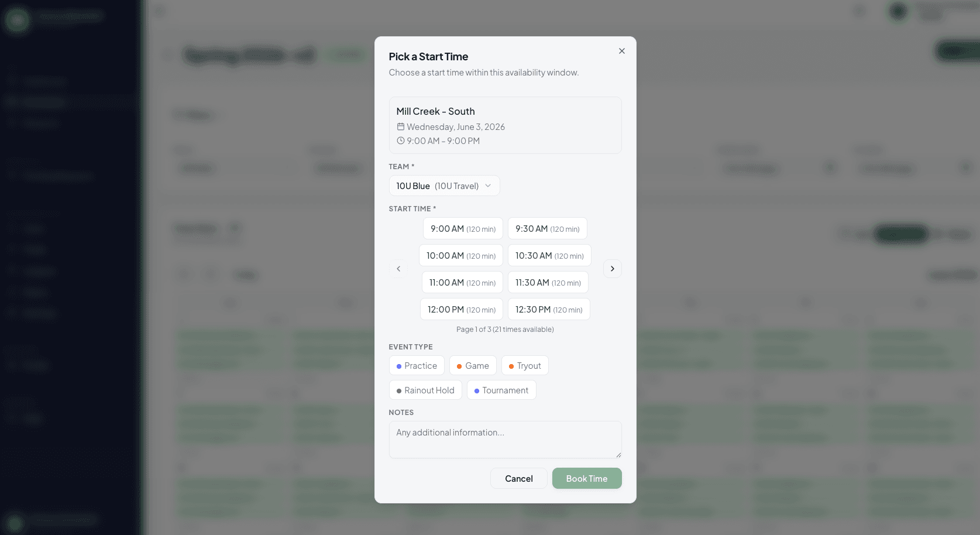Open the sidebar hamburger menu
980x535 pixels.
[x=159, y=11]
